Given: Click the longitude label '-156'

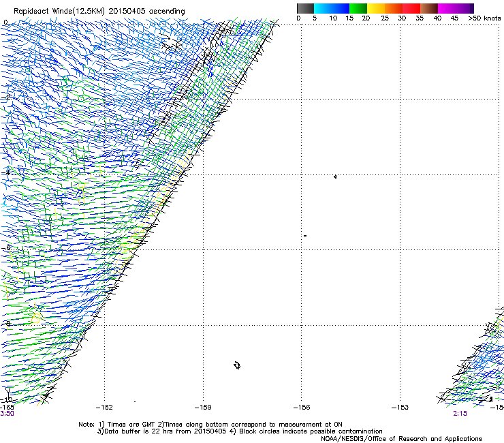Looking at the screenshot, I should [x=302, y=408].
